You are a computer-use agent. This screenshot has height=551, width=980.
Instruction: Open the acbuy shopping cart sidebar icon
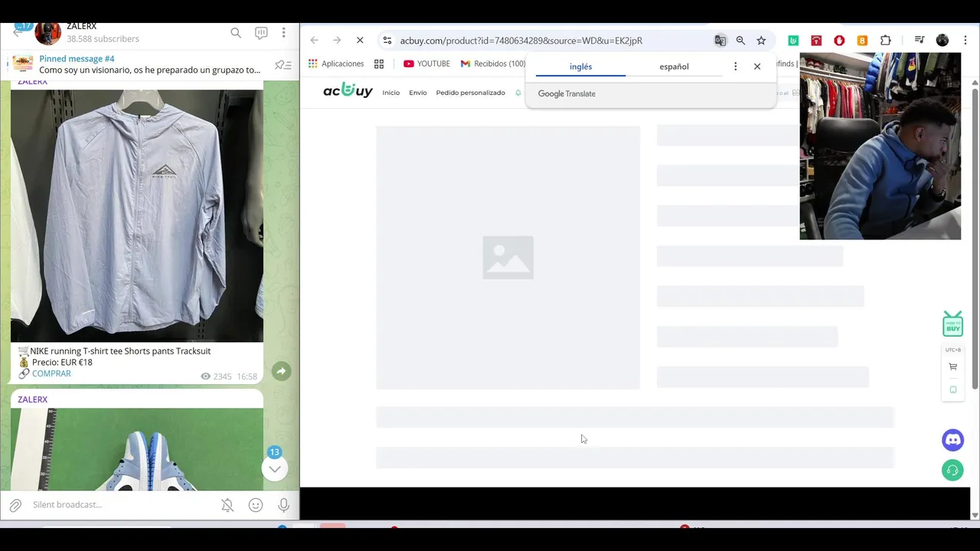[x=952, y=367]
